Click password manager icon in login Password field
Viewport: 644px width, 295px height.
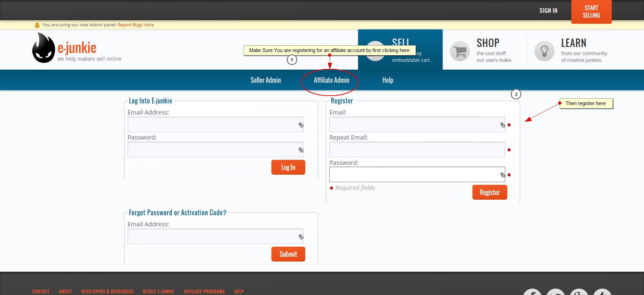(301, 150)
